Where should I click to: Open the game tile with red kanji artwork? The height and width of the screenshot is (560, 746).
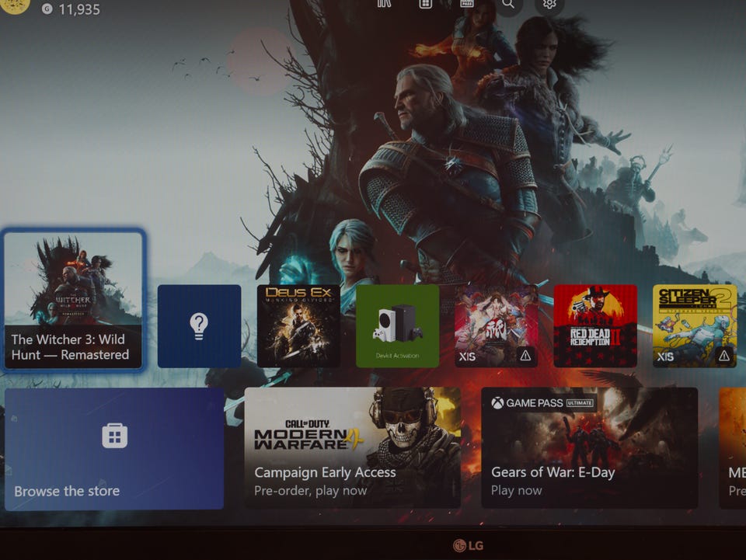point(497,326)
